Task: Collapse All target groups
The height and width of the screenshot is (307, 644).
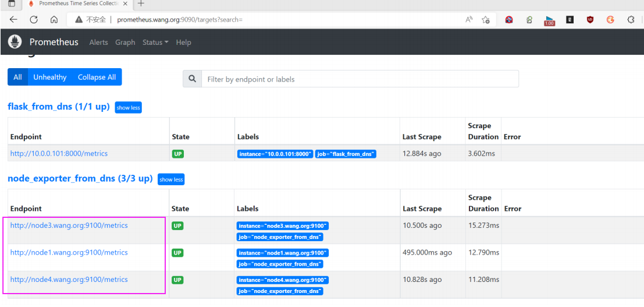Action: [x=97, y=77]
